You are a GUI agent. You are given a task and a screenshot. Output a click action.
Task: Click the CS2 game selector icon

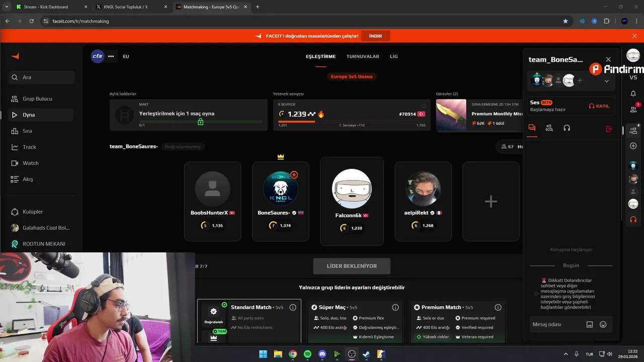tap(98, 56)
